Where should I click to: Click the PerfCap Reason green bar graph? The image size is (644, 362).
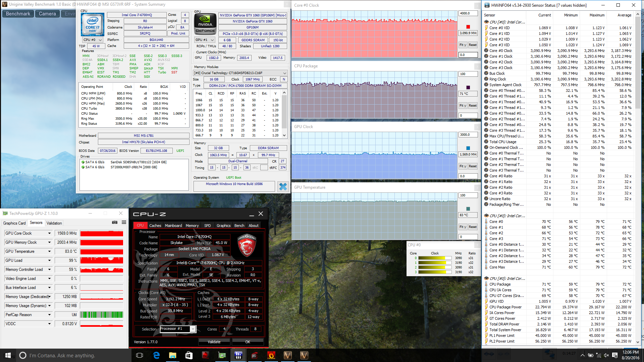pos(102,315)
